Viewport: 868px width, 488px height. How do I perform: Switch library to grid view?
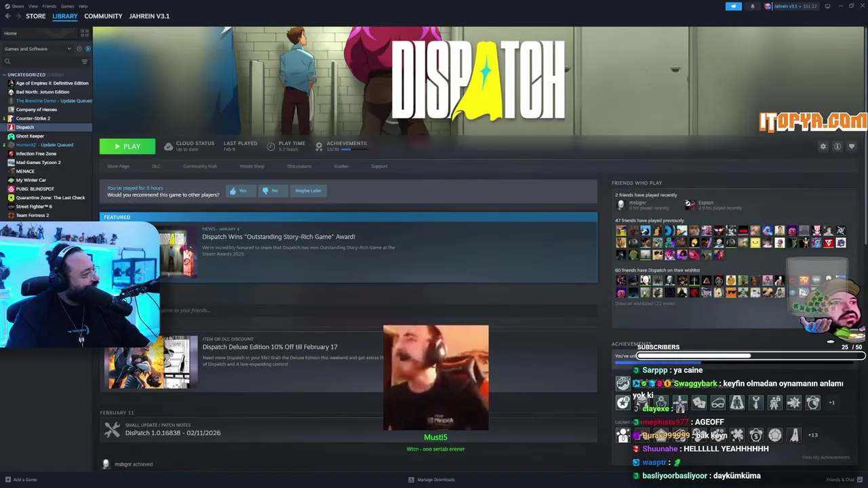point(85,33)
